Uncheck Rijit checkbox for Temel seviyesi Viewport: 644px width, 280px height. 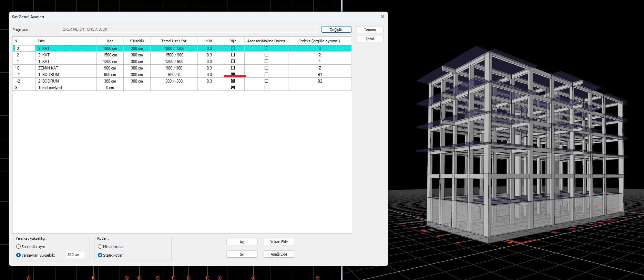(233, 87)
